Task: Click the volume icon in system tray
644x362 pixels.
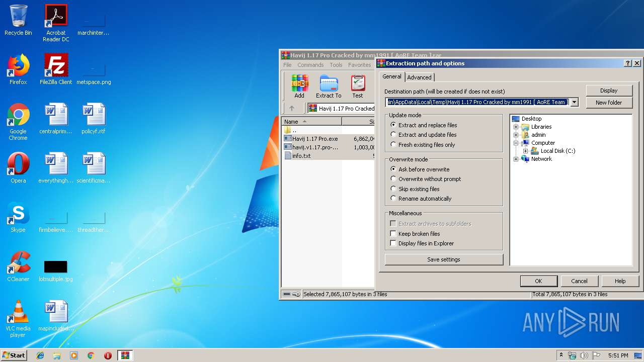Action: tap(584, 355)
